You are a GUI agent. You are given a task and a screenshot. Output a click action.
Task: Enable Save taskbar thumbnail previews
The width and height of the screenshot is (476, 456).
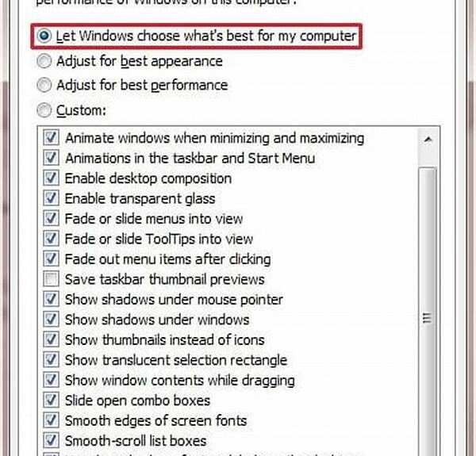tap(52, 279)
